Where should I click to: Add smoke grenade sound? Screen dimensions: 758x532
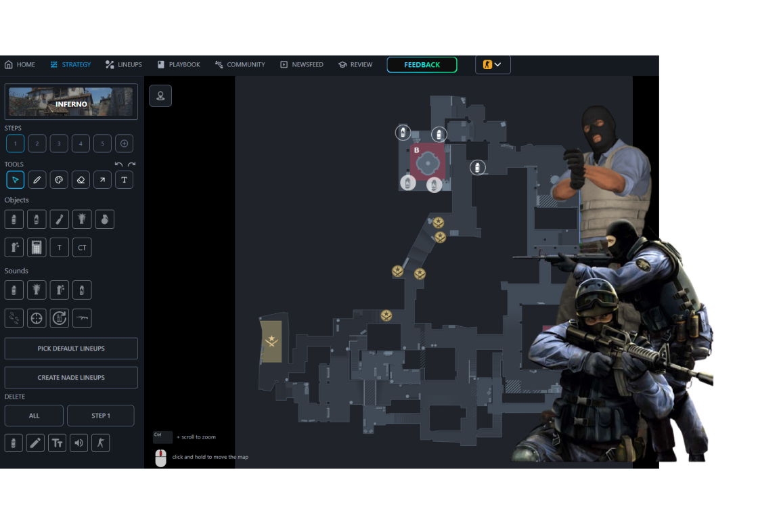pos(14,290)
